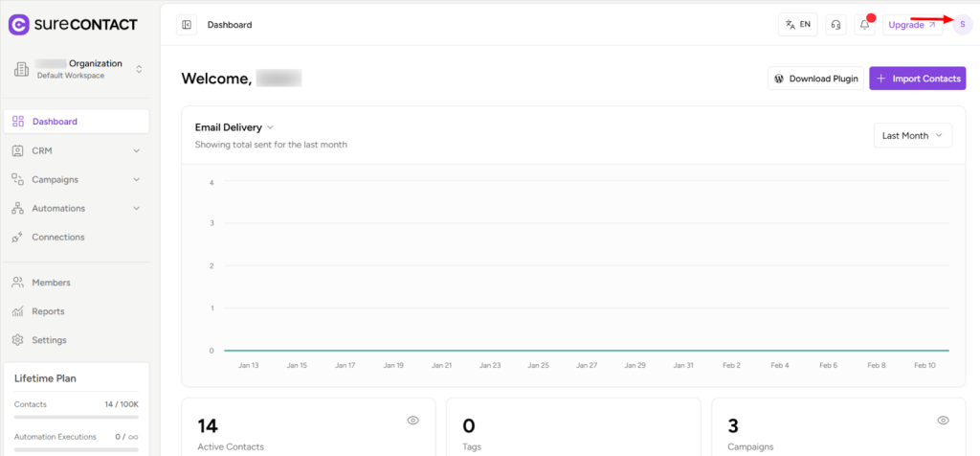980x456 pixels.
Task: Click the Contacts usage progress bar
Action: (x=77, y=418)
